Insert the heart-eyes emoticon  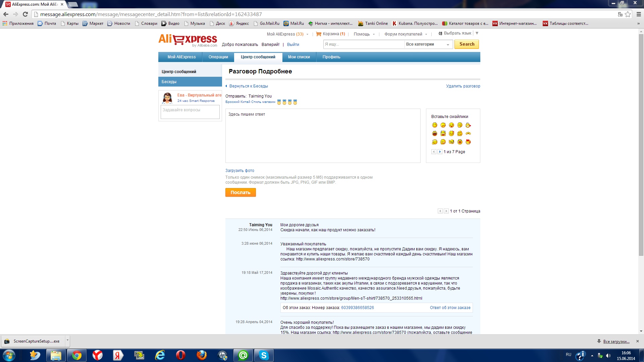(468, 142)
